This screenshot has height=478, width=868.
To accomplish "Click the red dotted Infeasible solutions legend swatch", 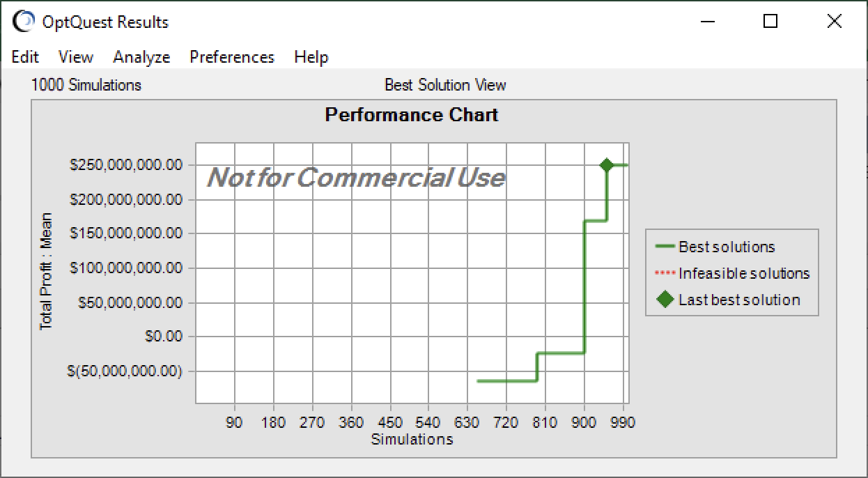I will 665,273.
